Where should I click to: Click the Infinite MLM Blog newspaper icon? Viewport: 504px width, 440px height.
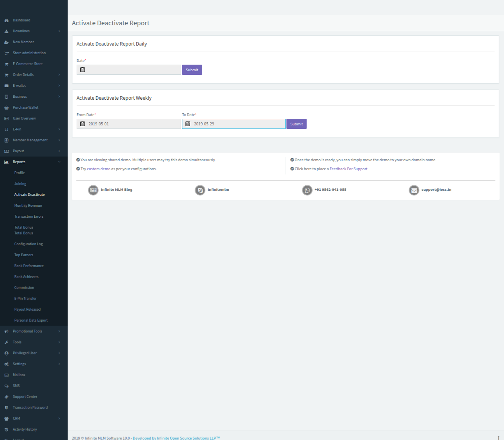(x=93, y=190)
